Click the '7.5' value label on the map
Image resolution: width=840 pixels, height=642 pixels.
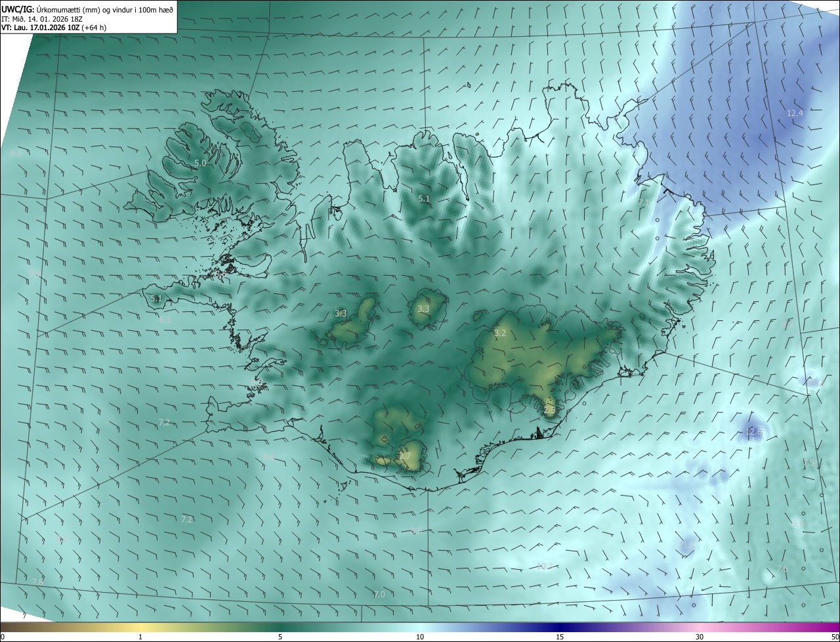coord(808,463)
